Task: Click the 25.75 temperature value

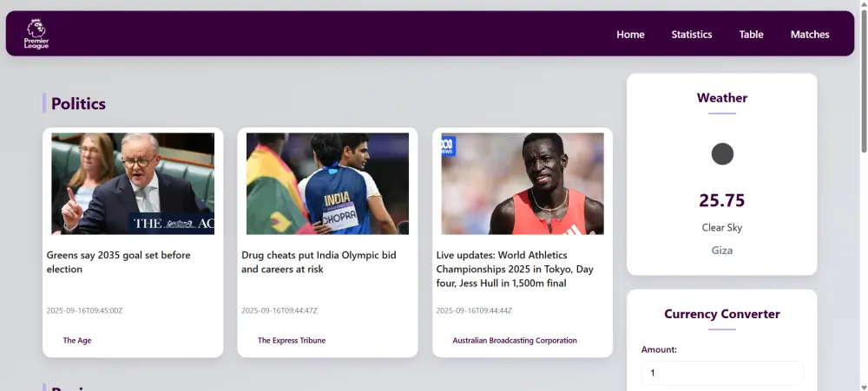Action: (722, 200)
